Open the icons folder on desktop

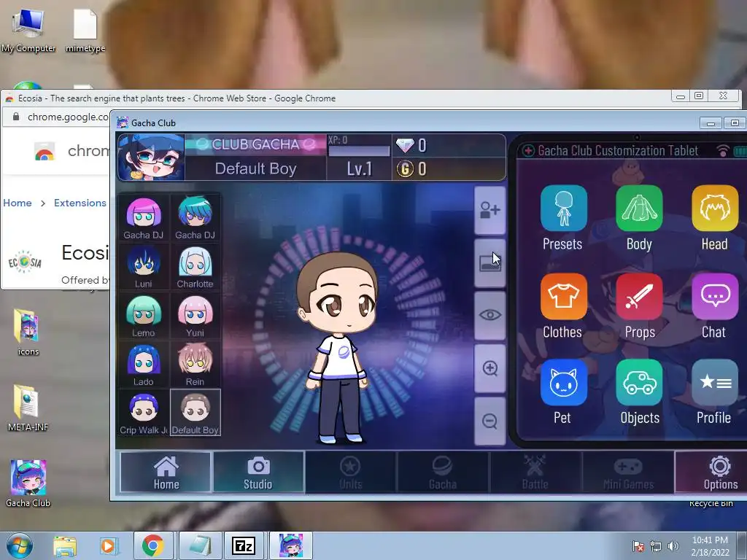point(28,332)
